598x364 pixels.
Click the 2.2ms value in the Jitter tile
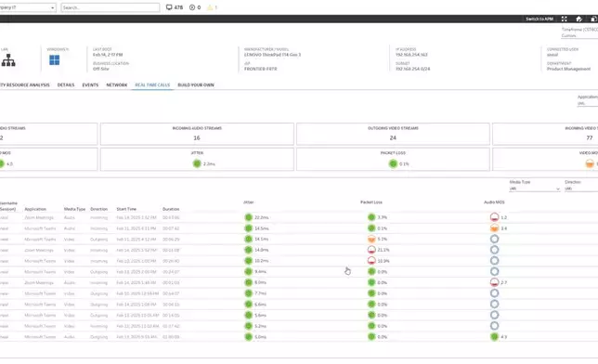tap(209, 164)
